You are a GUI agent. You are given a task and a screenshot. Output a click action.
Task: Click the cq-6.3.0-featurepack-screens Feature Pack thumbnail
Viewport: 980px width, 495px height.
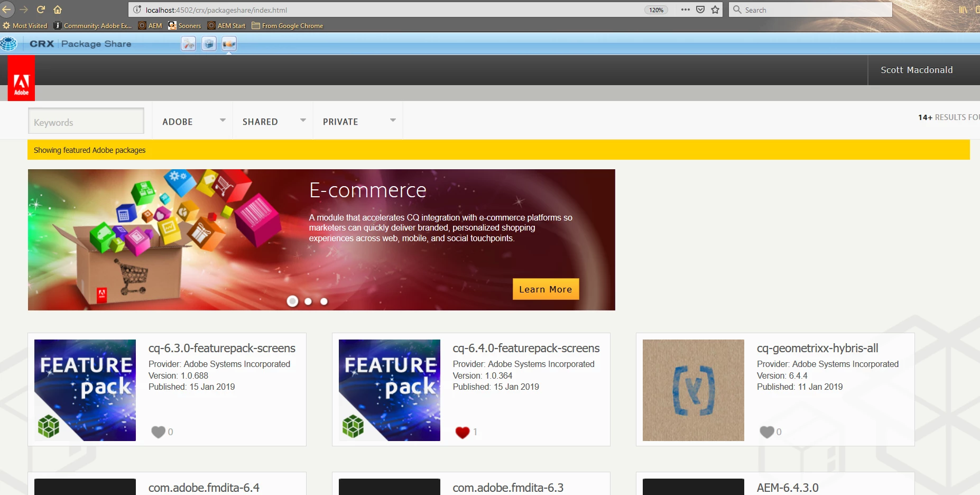point(85,390)
